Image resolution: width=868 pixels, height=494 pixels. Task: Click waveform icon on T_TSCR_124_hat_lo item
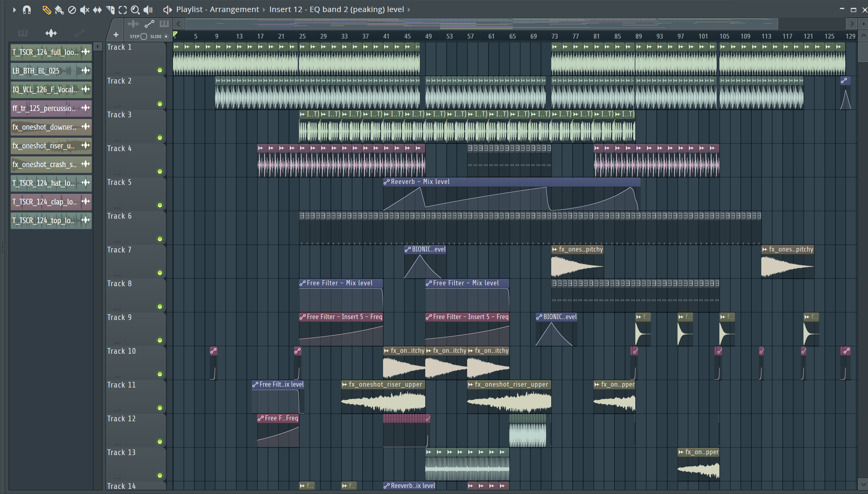(86, 183)
